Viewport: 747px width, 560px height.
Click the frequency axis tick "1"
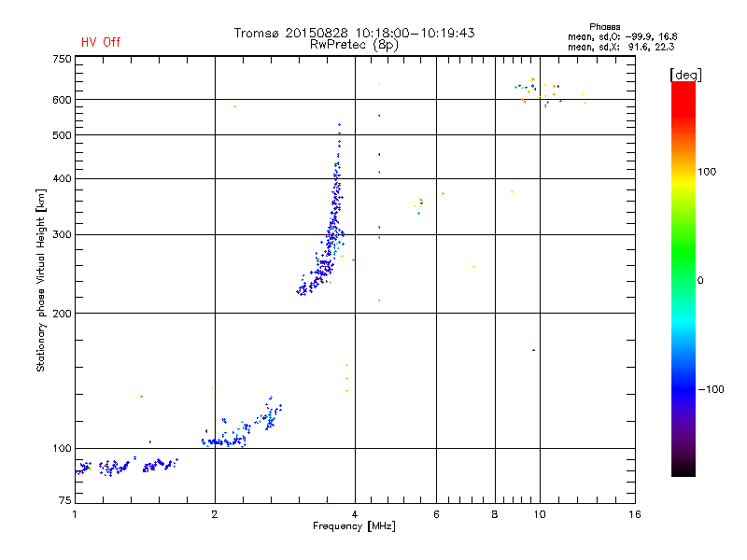75,514
